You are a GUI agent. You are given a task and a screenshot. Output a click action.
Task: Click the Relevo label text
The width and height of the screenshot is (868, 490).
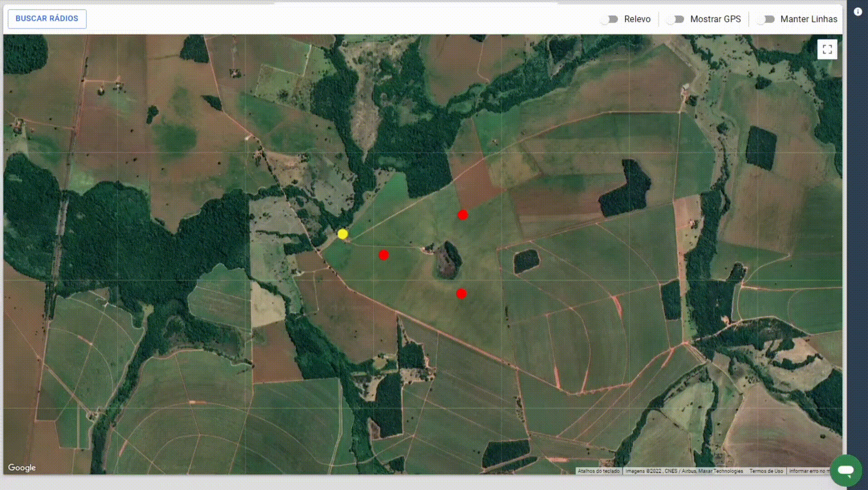pyautogui.click(x=637, y=19)
